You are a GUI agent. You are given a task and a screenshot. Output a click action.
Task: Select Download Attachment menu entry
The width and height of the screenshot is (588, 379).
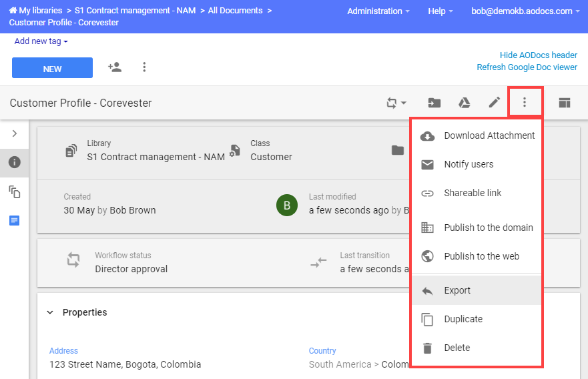477,135
